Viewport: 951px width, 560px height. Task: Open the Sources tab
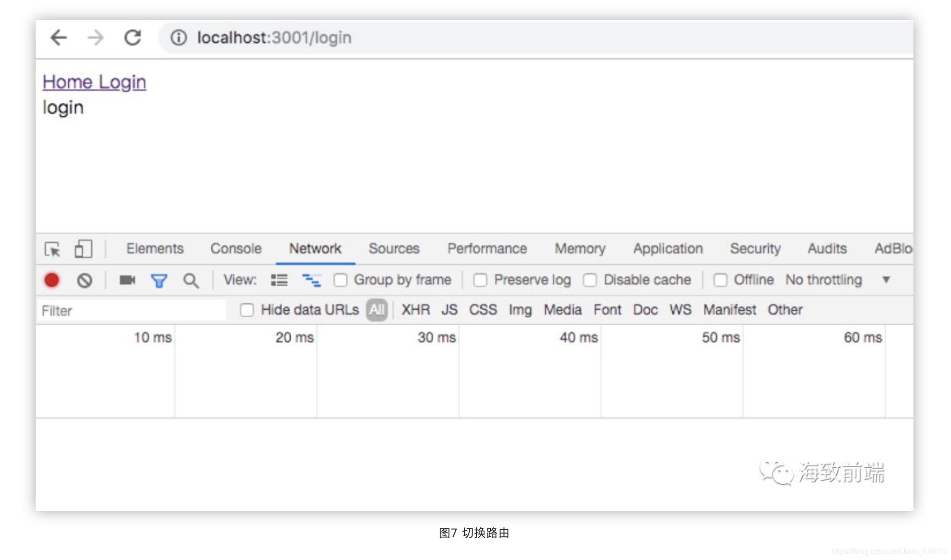(x=394, y=249)
